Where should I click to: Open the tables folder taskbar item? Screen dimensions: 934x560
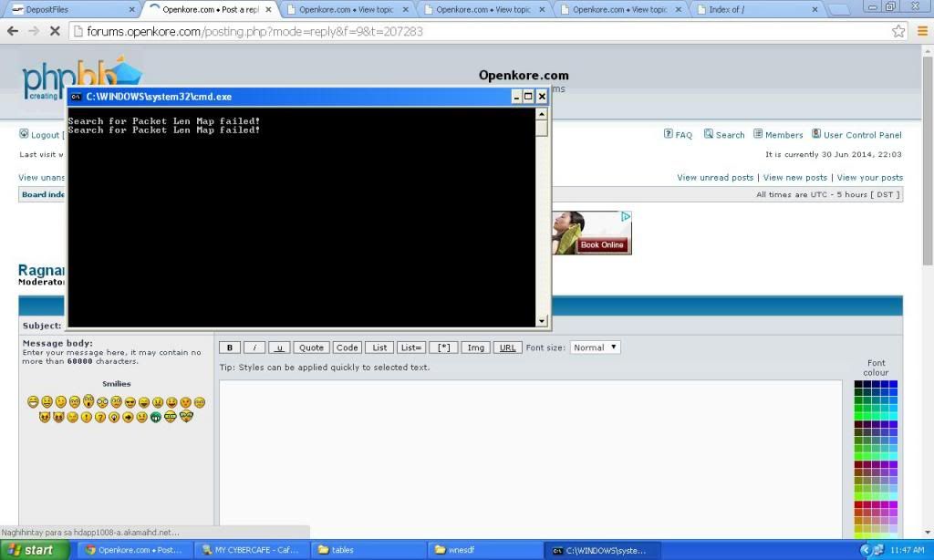tap(368, 550)
